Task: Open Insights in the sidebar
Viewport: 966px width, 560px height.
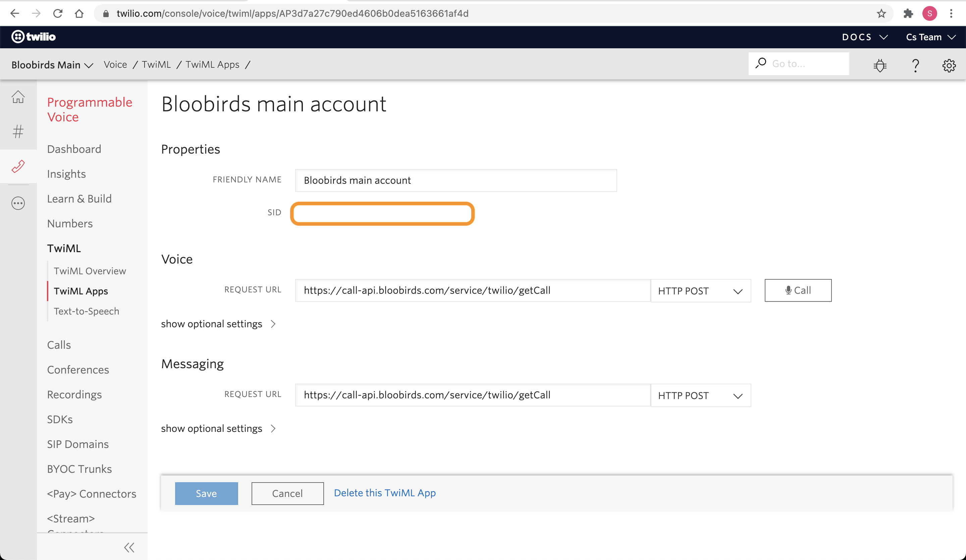Action: click(66, 174)
